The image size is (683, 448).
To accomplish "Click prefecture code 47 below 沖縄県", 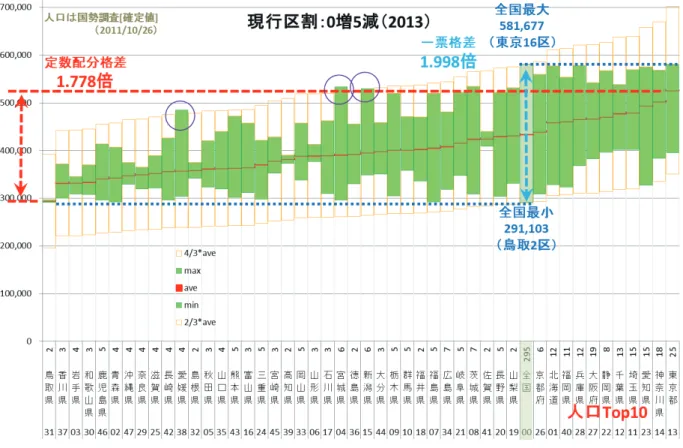I will (129, 432).
